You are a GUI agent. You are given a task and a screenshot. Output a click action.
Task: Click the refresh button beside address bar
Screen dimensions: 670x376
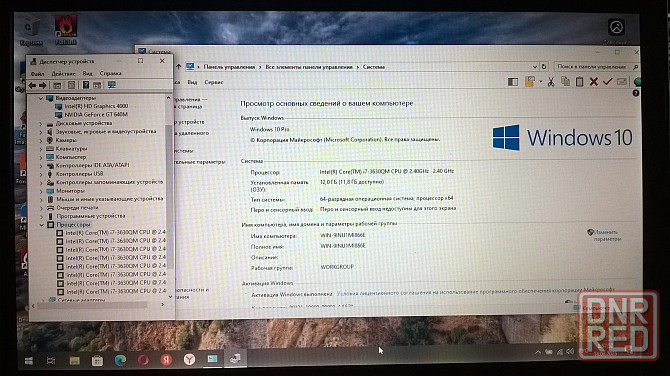tap(544, 67)
